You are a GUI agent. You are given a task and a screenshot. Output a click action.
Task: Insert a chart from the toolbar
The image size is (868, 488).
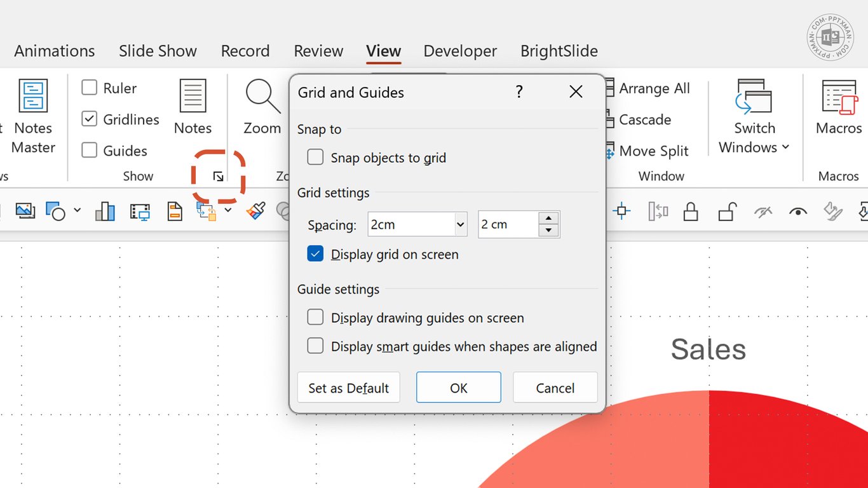105,211
